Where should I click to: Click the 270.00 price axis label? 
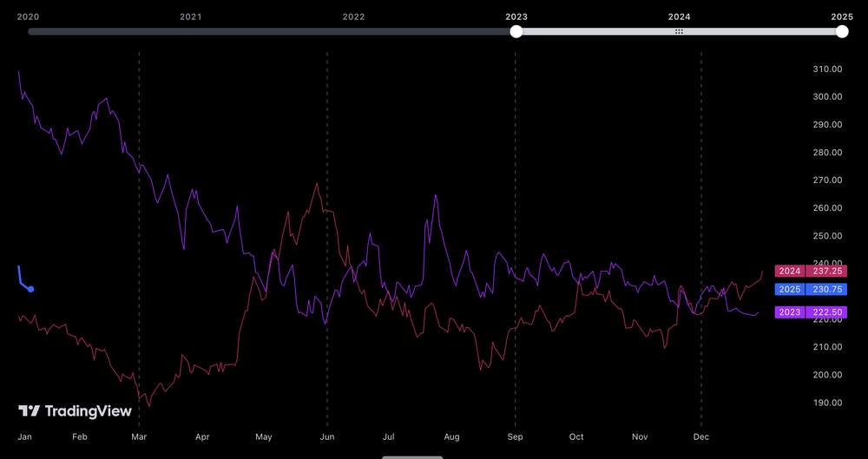tap(826, 180)
